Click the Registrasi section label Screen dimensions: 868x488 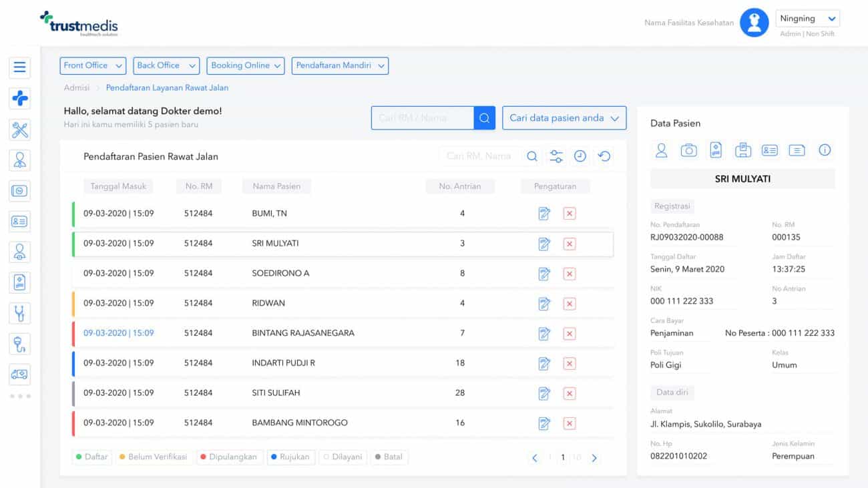point(672,206)
